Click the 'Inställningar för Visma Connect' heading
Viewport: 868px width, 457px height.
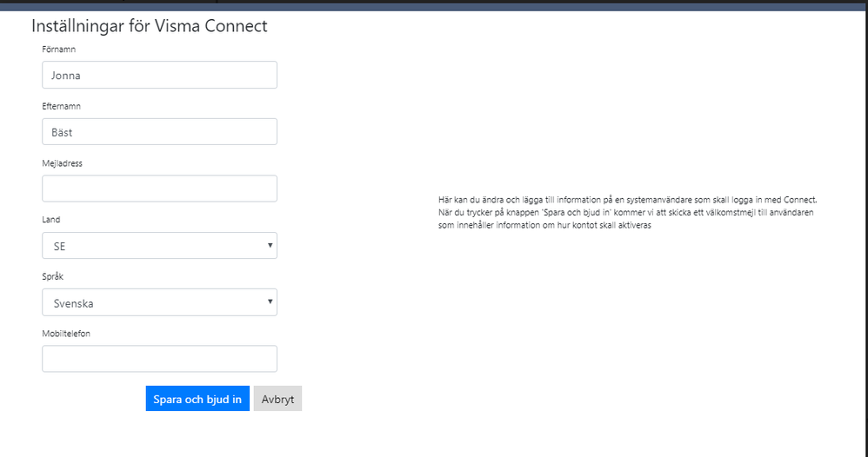click(x=150, y=26)
